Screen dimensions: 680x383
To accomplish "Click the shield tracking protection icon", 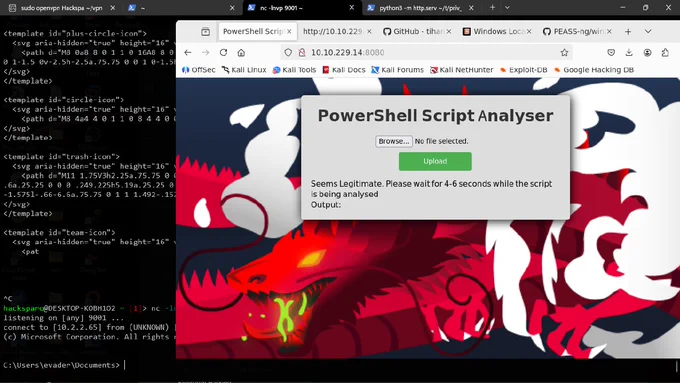I will click(288, 52).
